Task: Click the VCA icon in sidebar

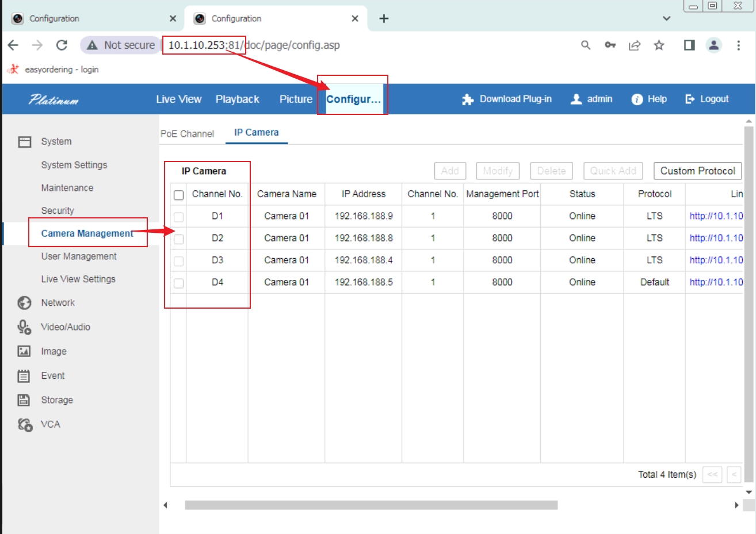Action: pos(25,425)
